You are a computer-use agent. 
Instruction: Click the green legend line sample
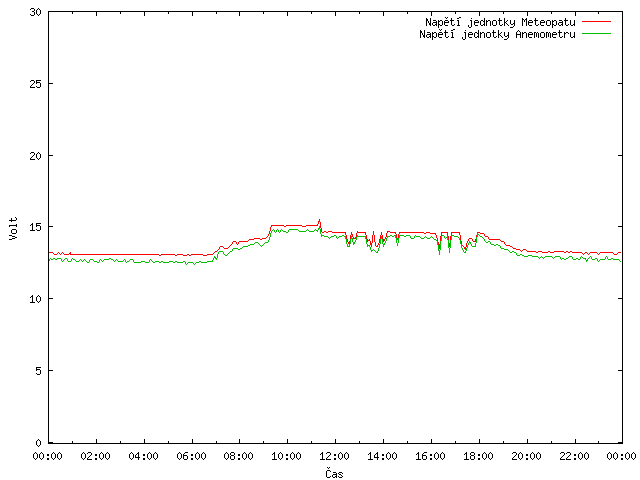click(x=596, y=33)
